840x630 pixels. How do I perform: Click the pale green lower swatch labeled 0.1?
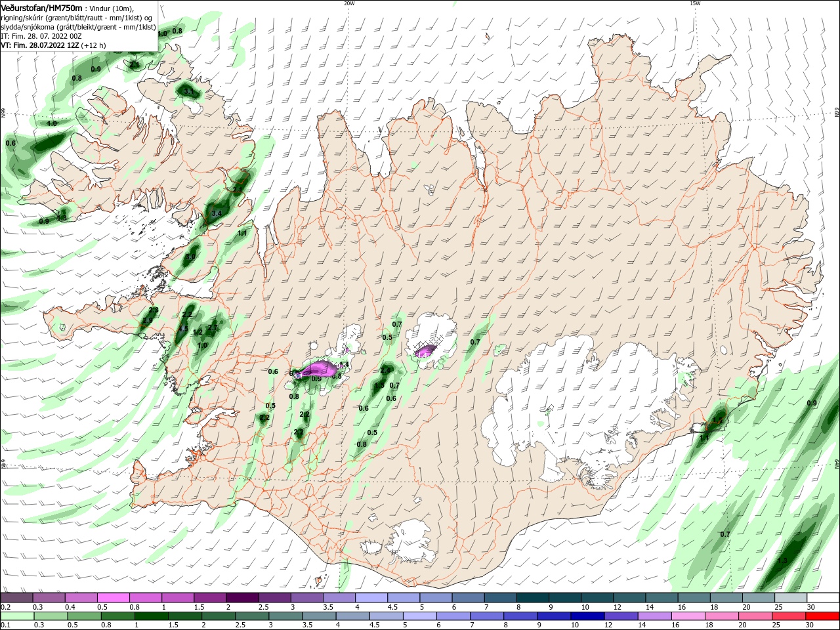(x=18, y=616)
